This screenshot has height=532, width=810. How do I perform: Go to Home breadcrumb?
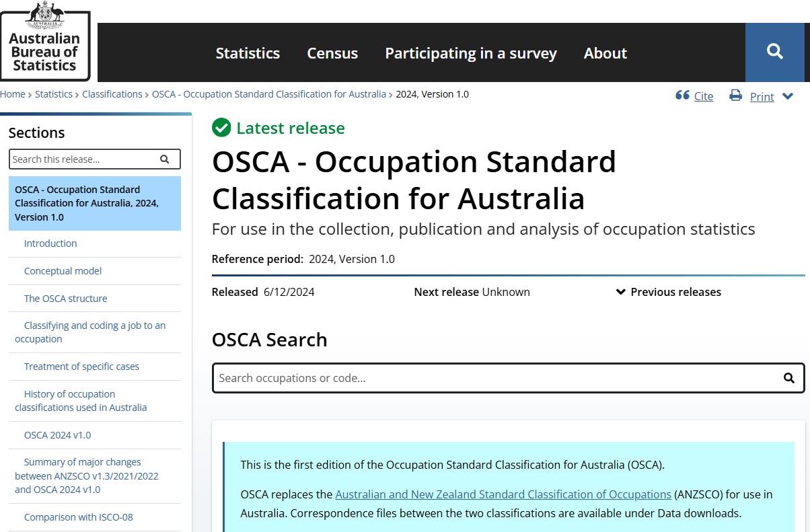tap(13, 94)
